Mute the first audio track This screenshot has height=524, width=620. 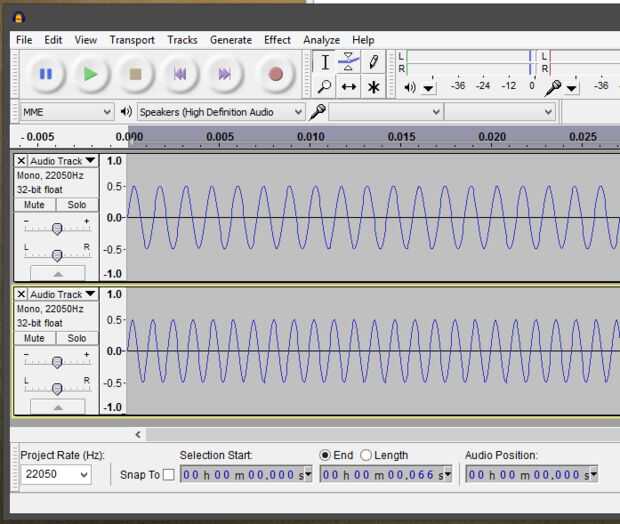pyautogui.click(x=34, y=205)
